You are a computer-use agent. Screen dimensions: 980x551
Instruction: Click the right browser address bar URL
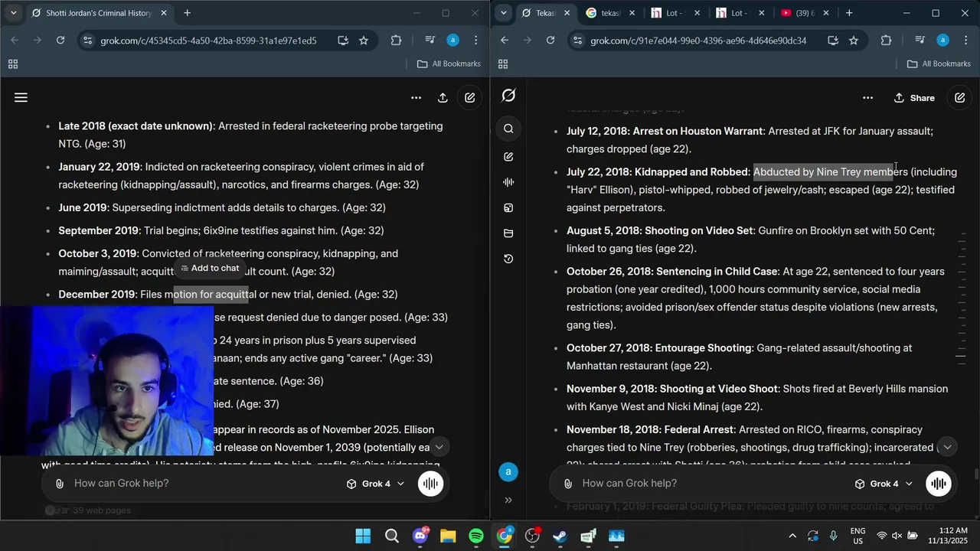pyautogui.click(x=698, y=41)
